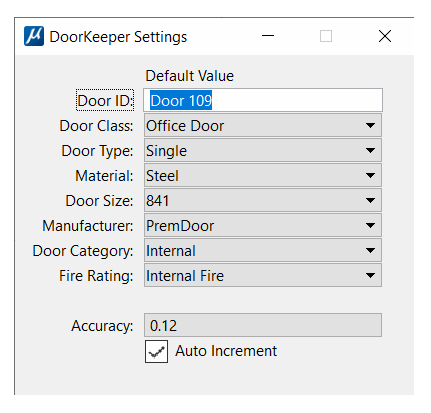Click the Internal Fire rating value
Image resolution: width=431 pixels, height=413 pixels.
click(185, 276)
